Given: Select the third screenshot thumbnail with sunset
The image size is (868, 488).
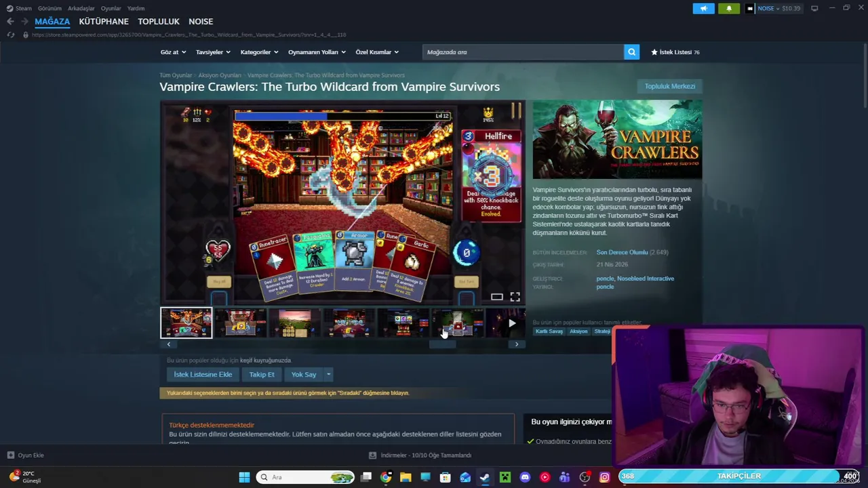Looking at the screenshot, I should click(295, 323).
